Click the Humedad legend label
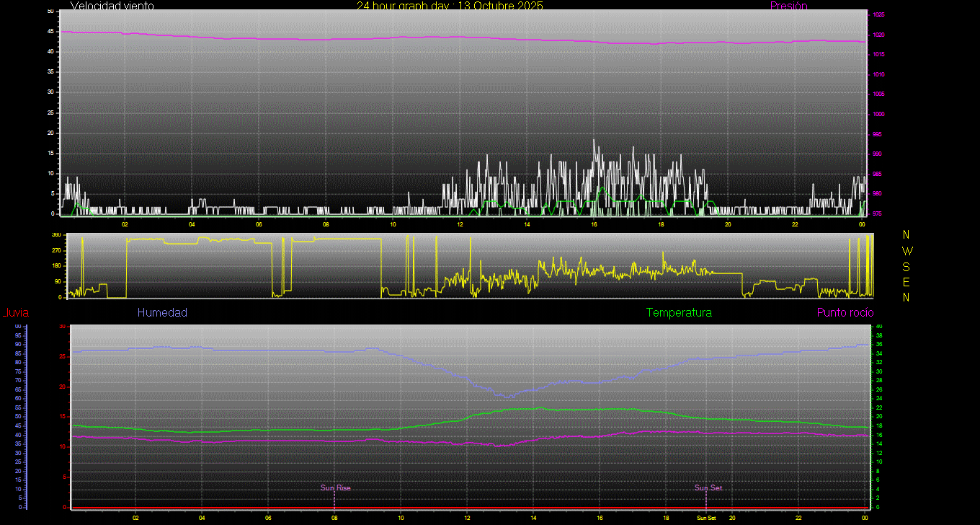 (162, 312)
